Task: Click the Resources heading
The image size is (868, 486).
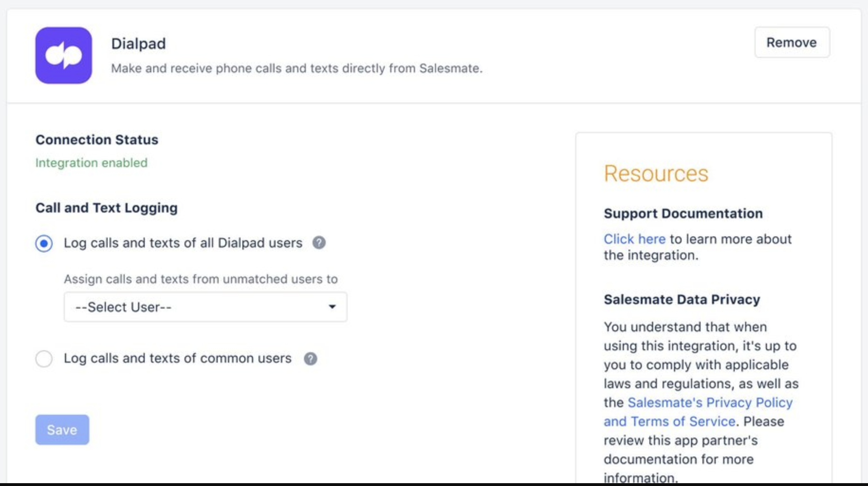Action: pyautogui.click(x=656, y=173)
